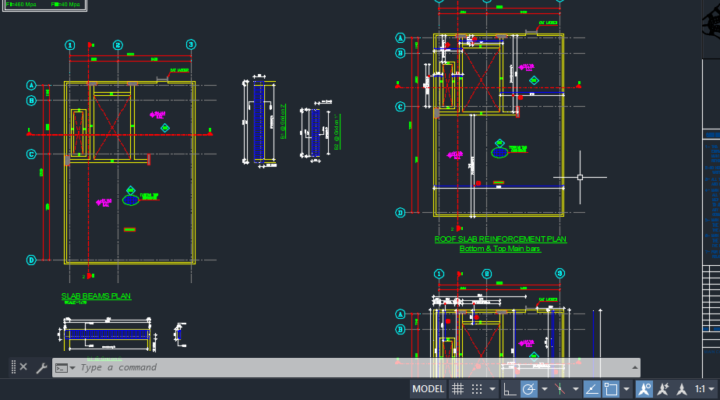Click the Isometric Drafting icon
This screenshot has width=720, height=400.
pyautogui.click(x=560, y=389)
